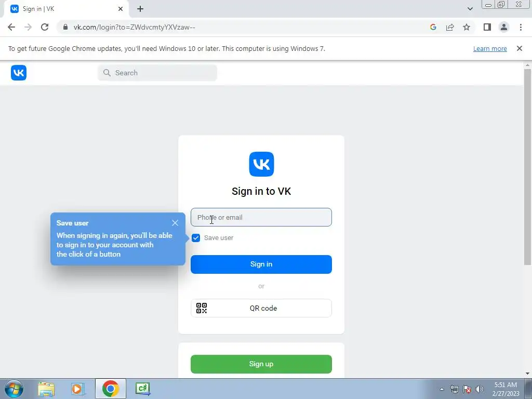Click the search magnifier icon in VK header

pyautogui.click(x=107, y=73)
